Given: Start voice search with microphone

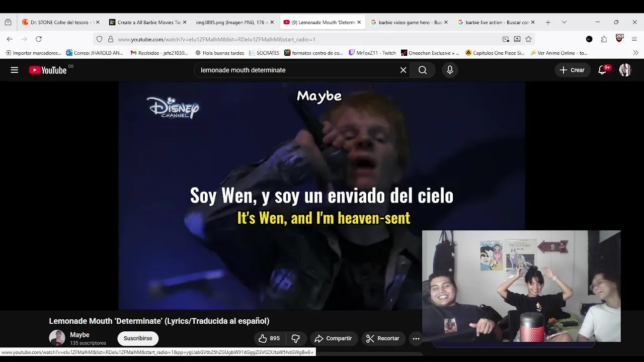Looking at the screenshot, I should 450,70.
